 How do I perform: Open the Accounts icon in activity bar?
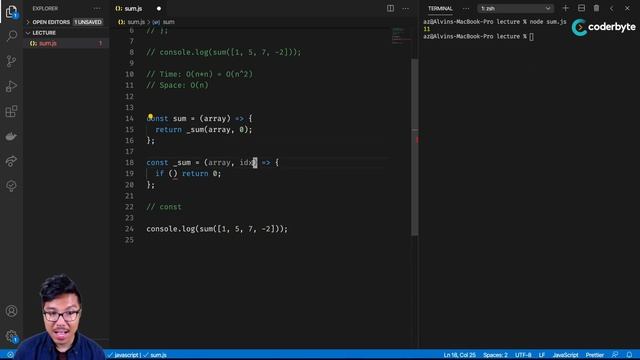(x=11, y=311)
